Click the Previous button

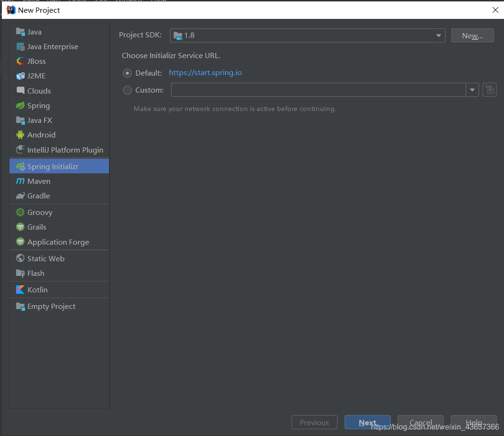314,422
